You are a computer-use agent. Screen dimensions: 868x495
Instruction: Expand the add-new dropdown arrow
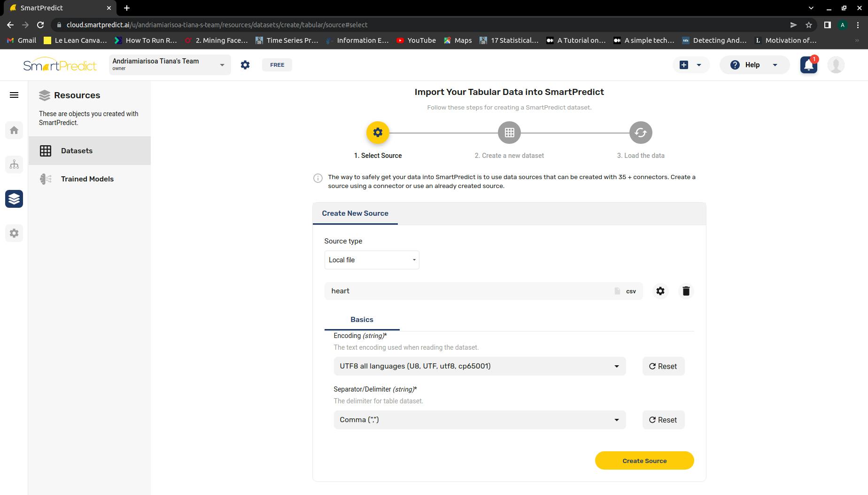pyautogui.click(x=699, y=65)
